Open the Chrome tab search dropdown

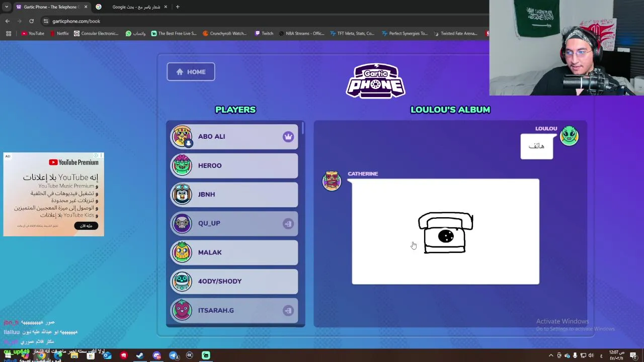coord(7,7)
